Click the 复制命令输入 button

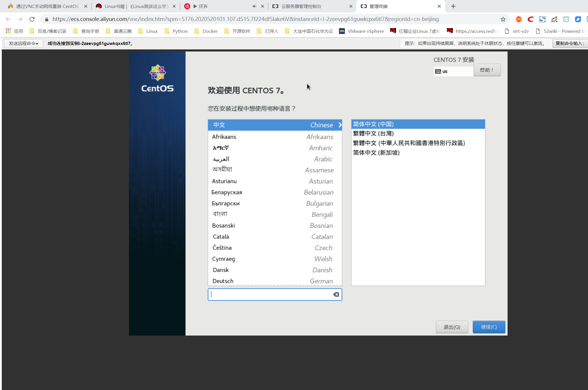click(570, 43)
